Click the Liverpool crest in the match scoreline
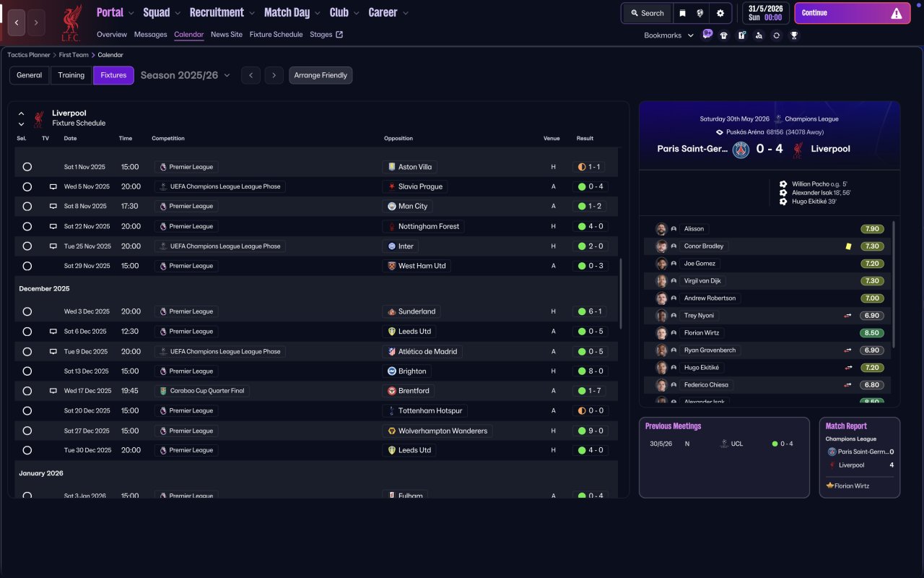The image size is (924, 578). 798,150
